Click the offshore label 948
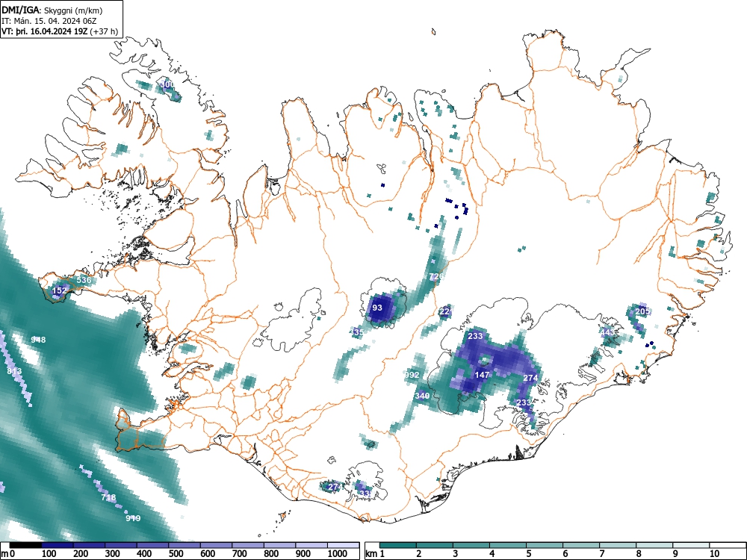The image size is (747, 560). (x=38, y=340)
